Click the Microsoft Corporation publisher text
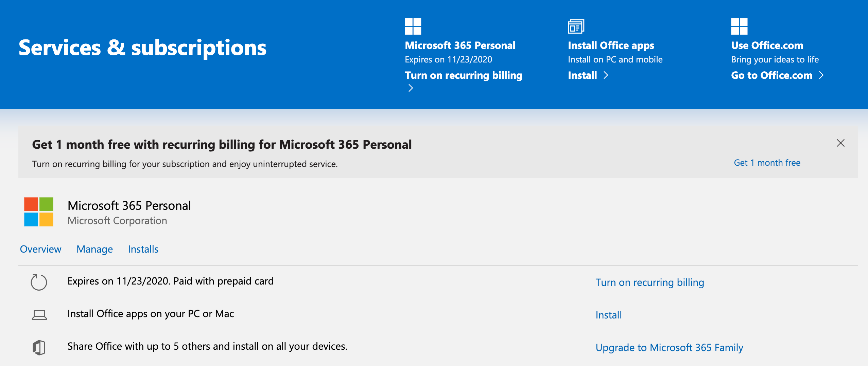 117,221
